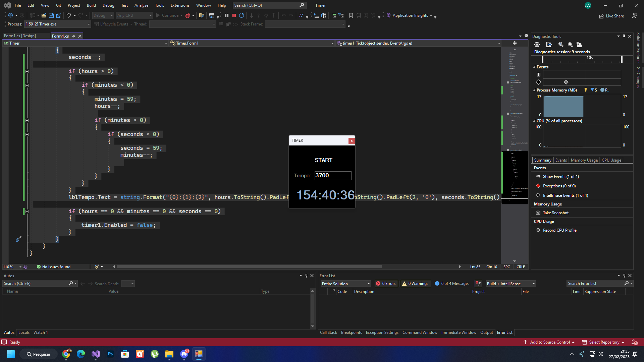
Task: Switch to the Form1.cs [Design] tab
Action: (20, 36)
